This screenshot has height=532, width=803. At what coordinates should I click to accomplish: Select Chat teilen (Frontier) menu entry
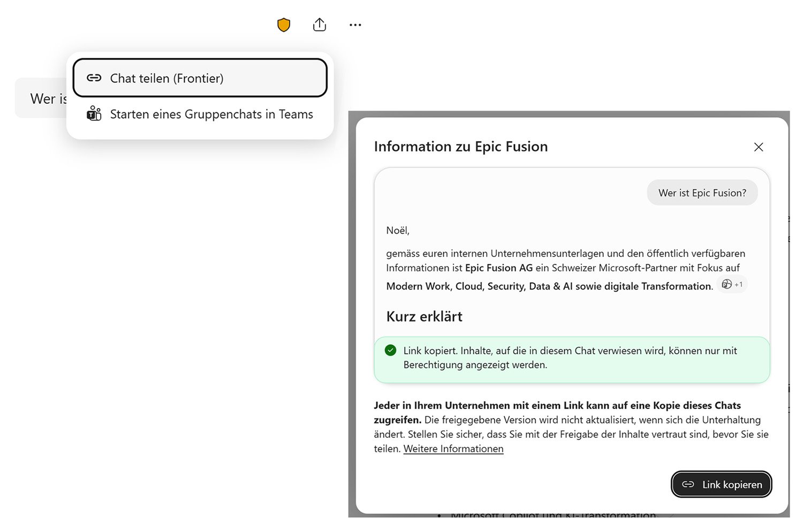[x=200, y=78]
